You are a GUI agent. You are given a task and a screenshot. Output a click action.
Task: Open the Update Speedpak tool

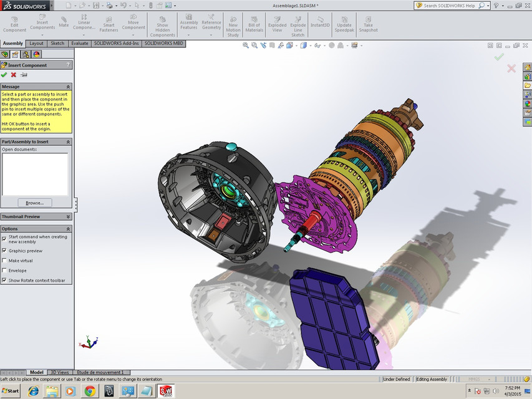[x=344, y=23]
